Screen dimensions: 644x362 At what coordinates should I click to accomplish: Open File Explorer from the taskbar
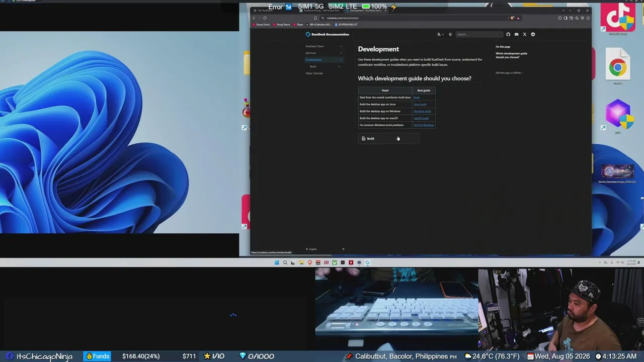coord(301,262)
